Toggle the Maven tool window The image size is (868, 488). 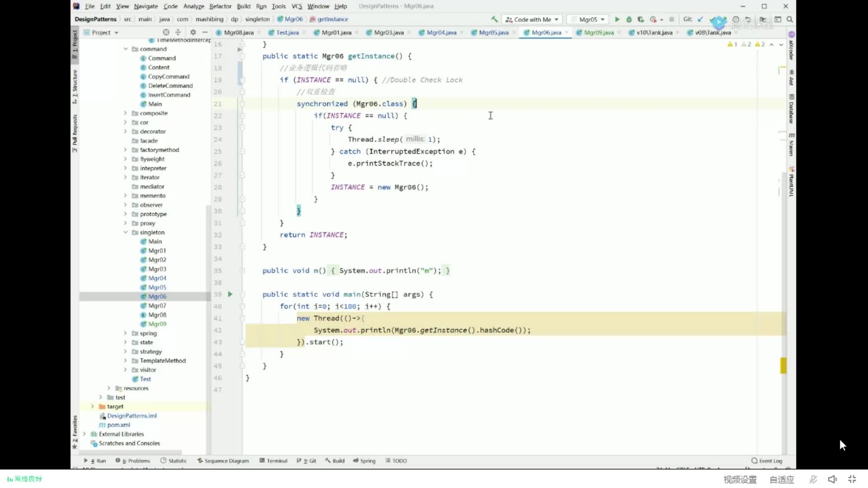point(792,145)
